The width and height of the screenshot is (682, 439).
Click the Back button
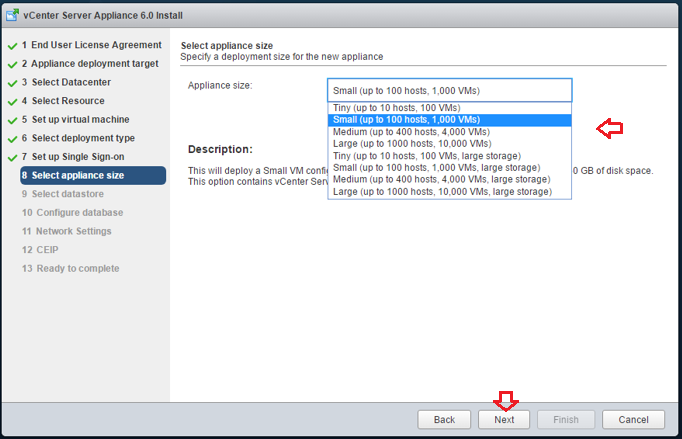click(x=444, y=419)
